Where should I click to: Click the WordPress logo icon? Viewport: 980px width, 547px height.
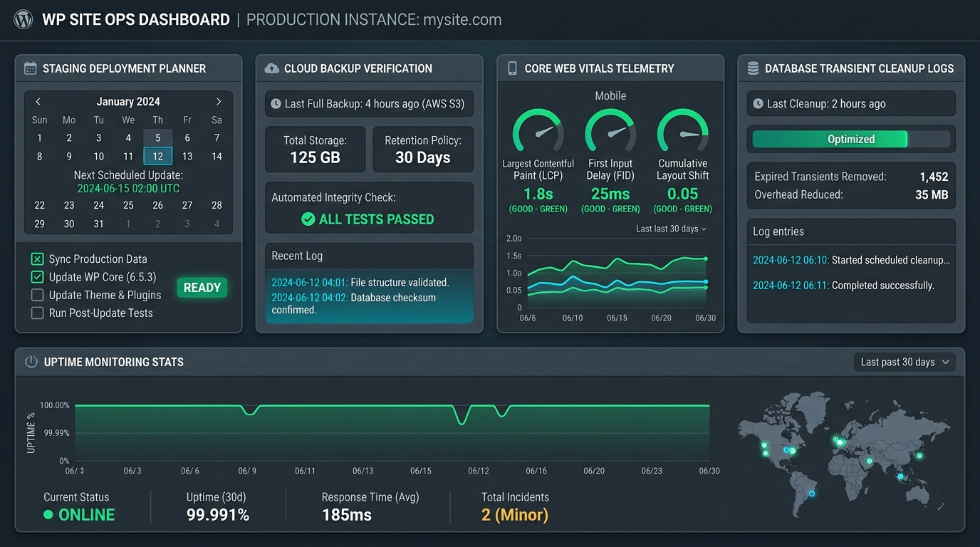point(24,19)
